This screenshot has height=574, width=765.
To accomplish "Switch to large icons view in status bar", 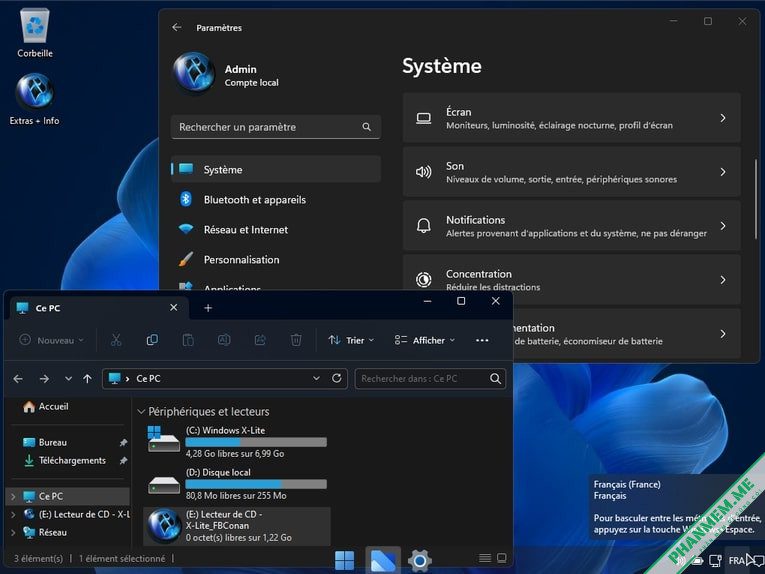I will [502, 558].
